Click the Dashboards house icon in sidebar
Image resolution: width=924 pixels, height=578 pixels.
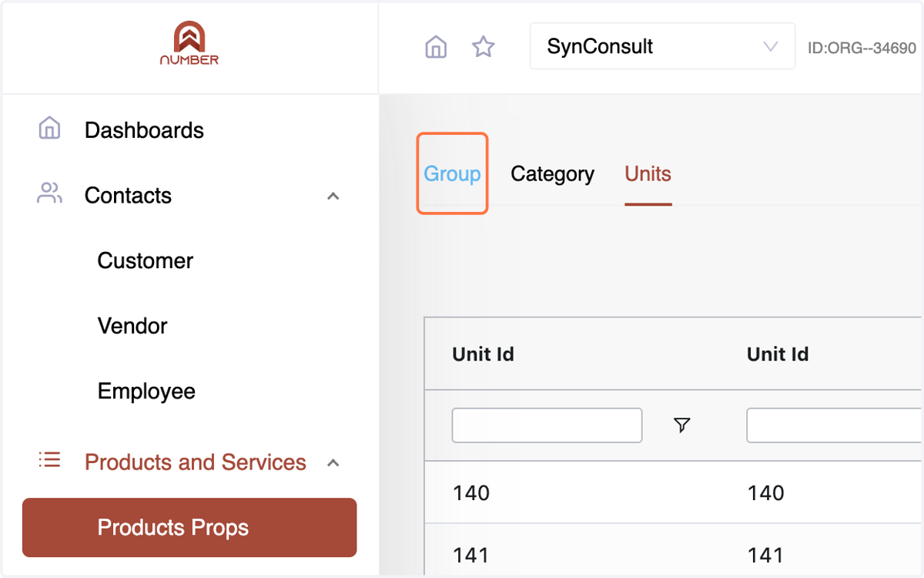click(x=49, y=128)
